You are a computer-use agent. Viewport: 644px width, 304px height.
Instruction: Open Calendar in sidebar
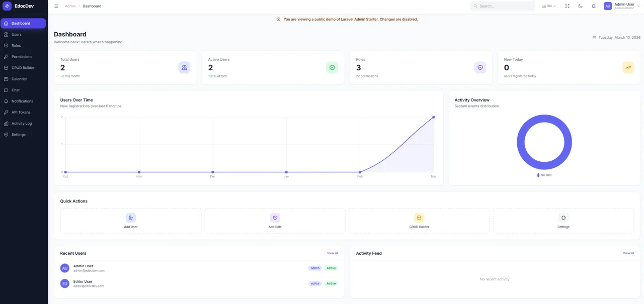(x=24, y=79)
